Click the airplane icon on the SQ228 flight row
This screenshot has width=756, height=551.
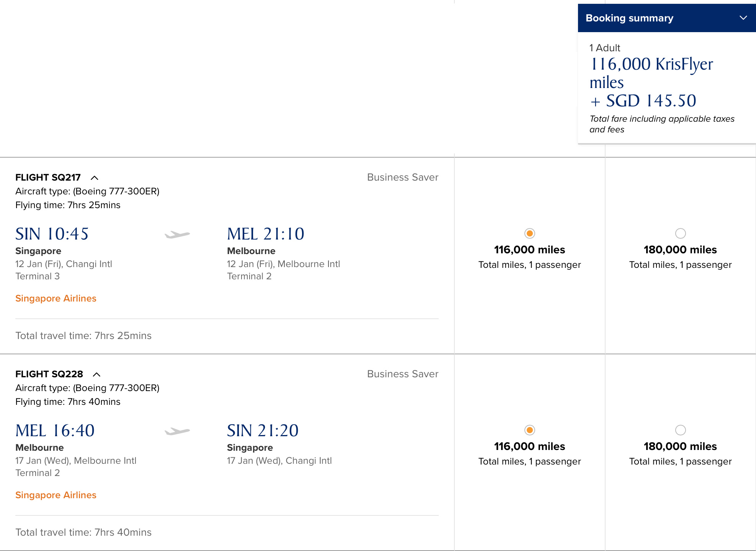coord(176,431)
